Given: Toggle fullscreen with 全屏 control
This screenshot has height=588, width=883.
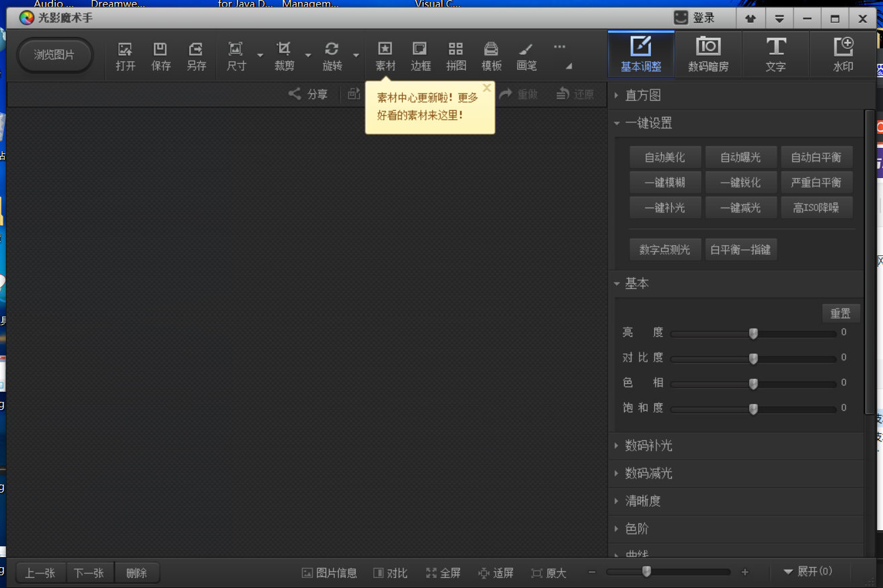Looking at the screenshot, I should (x=443, y=573).
